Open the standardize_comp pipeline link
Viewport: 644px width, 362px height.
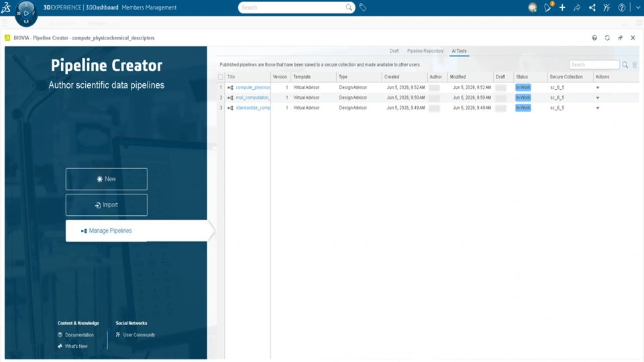click(253, 108)
